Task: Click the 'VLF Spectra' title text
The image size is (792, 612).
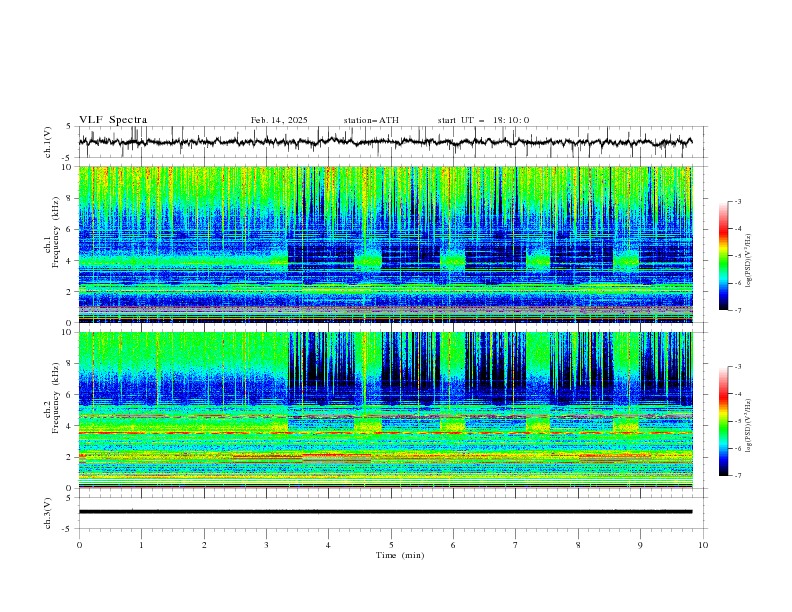Action: [113, 120]
